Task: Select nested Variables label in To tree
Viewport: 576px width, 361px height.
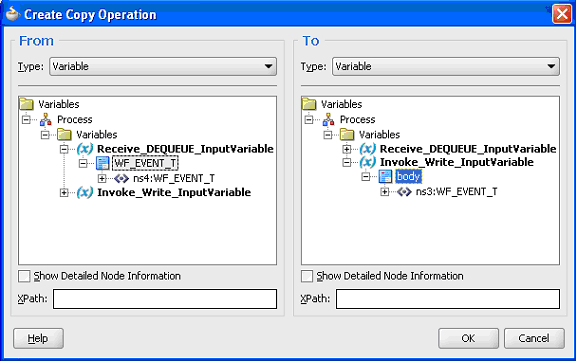Action: tap(379, 135)
